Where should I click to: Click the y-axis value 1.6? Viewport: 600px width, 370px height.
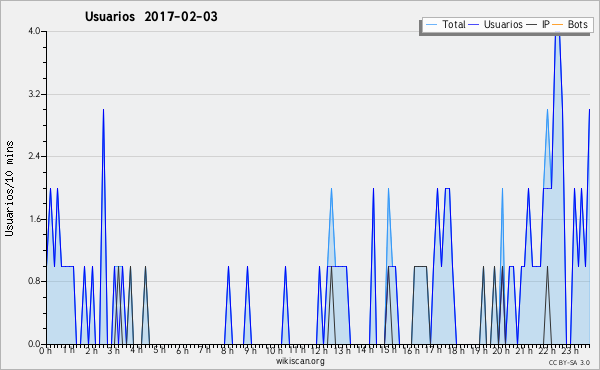pyautogui.click(x=34, y=219)
